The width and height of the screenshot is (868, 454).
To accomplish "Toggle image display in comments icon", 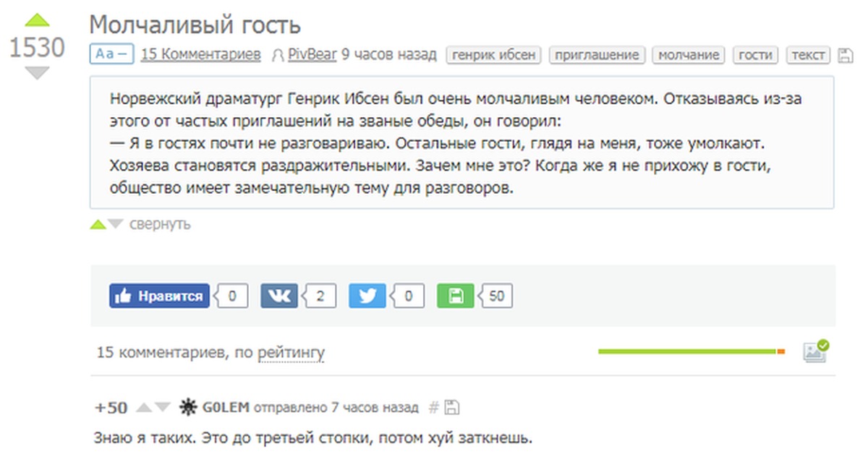I will [x=816, y=351].
